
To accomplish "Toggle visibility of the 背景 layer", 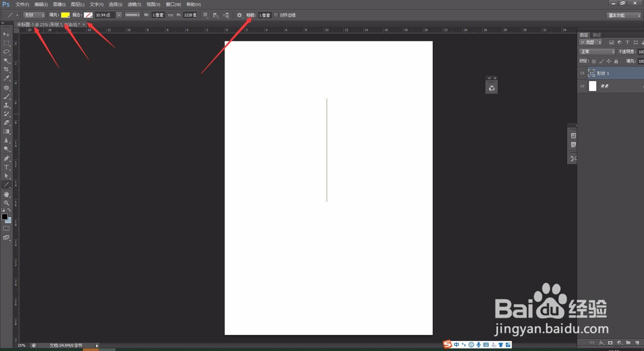I will (582, 86).
